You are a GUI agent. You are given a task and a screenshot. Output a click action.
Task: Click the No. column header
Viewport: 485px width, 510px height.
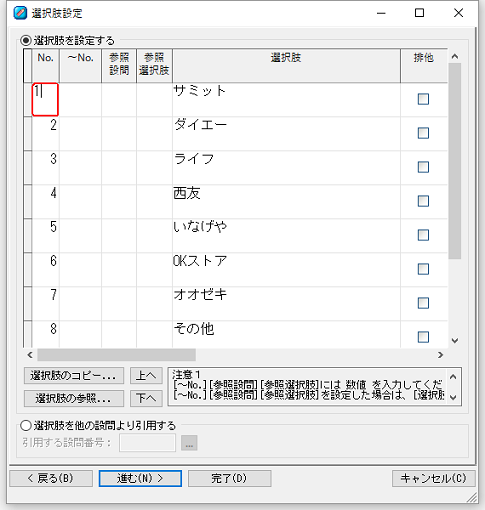(46, 66)
